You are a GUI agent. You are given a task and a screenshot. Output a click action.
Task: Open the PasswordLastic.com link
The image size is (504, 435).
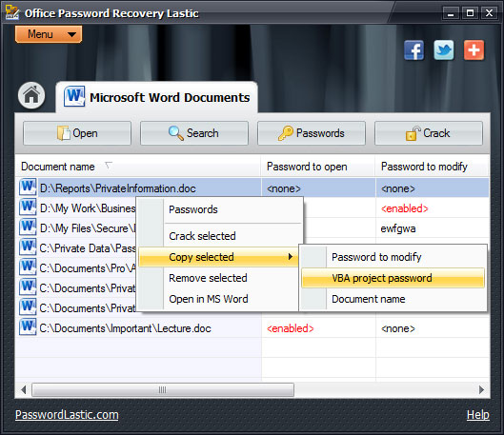pyautogui.click(x=67, y=415)
